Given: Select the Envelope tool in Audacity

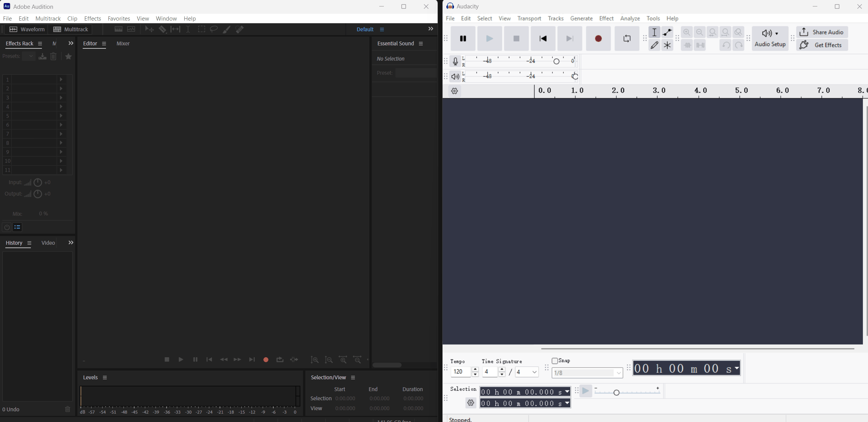Looking at the screenshot, I should click(x=667, y=32).
